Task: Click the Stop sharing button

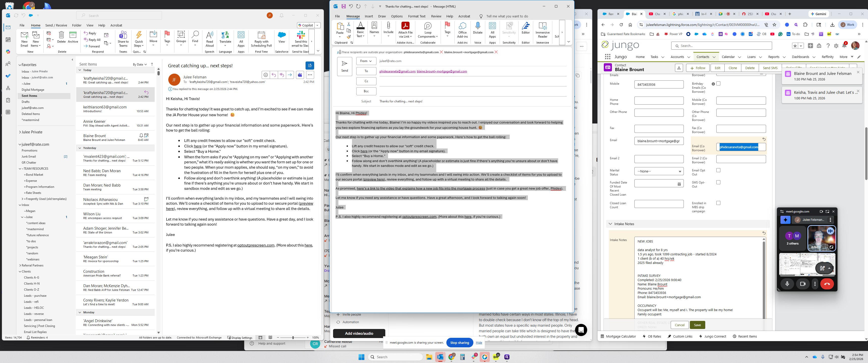Action: (x=459, y=343)
